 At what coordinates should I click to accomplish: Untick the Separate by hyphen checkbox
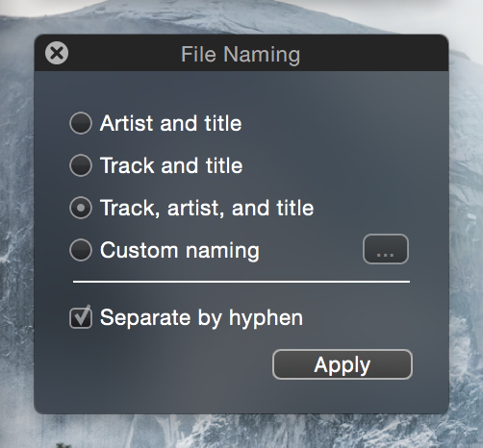coord(81,317)
